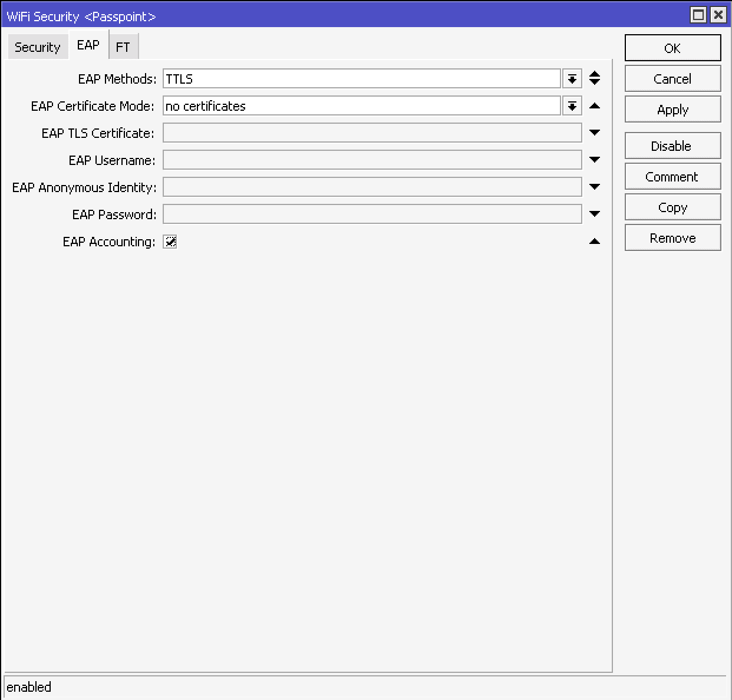The image size is (732, 700).
Task: Switch to the FT tab
Action: pos(123,47)
